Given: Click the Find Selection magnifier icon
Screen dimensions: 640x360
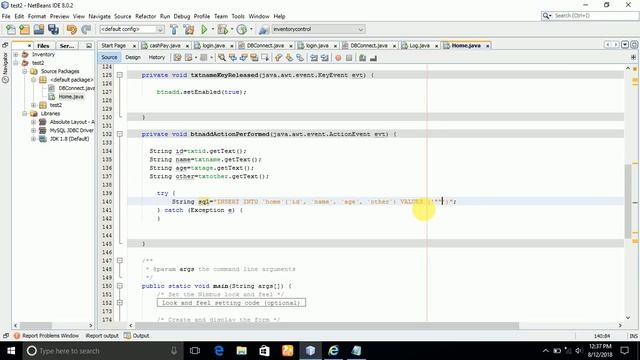Looking at the screenshot, I should click(222, 58).
